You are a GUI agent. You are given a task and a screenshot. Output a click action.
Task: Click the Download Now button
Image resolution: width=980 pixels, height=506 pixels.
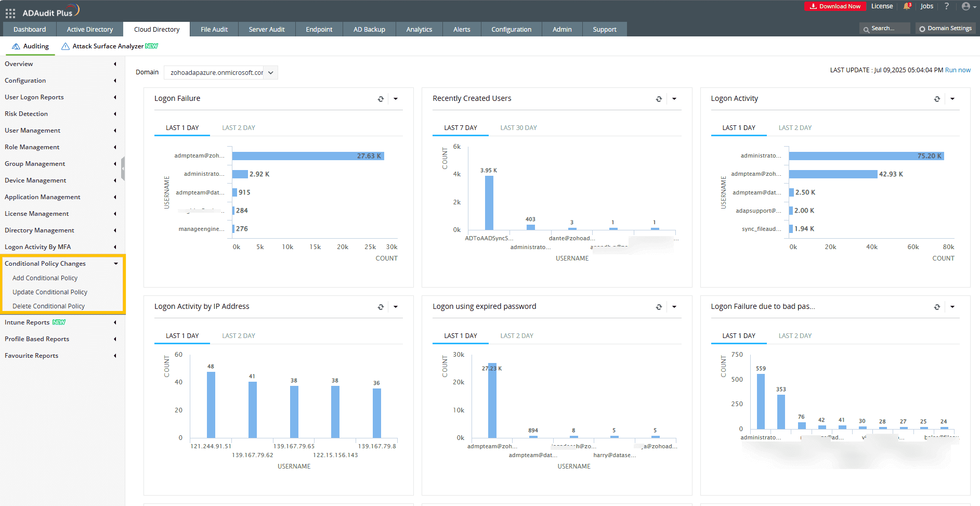coord(835,6)
